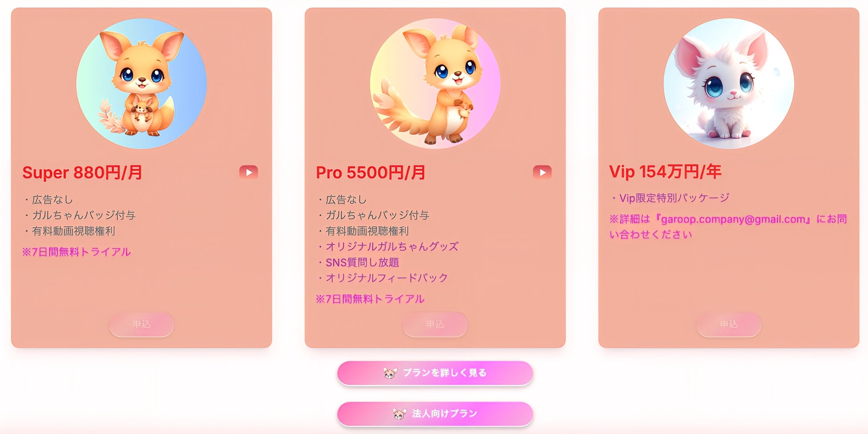Click the garoop.company@gmail.com contact address
868x434 pixels.
click(x=733, y=219)
